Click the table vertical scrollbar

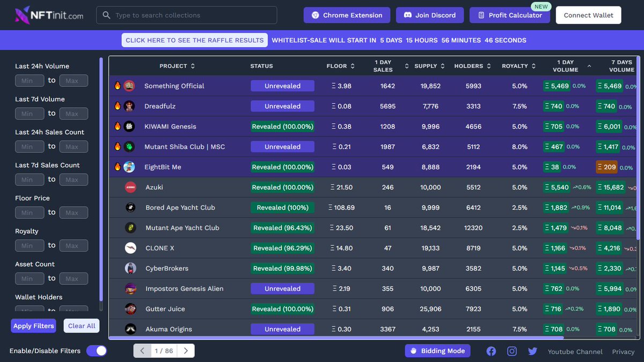(638, 148)
